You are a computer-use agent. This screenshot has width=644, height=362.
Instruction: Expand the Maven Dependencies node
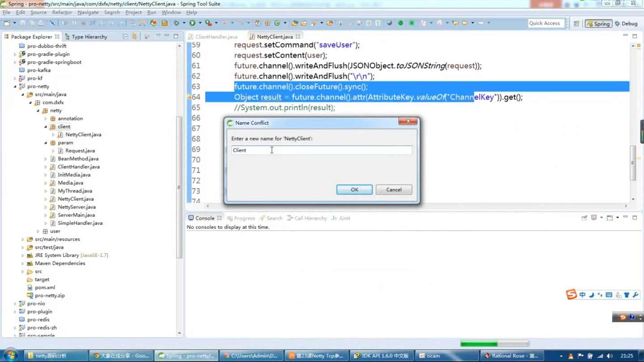23,263
